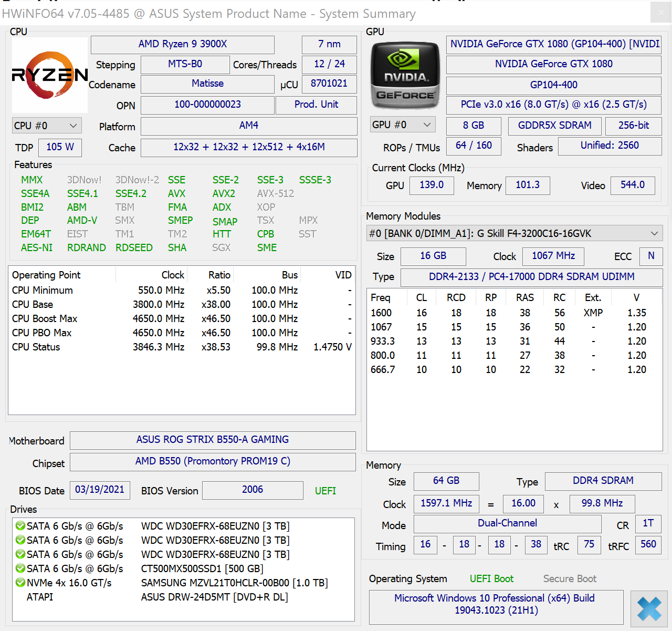Image resolution: width=672 pixels, height=631 pixels.
Task: Click the 7 nm process field
Action: pos(329,44)
